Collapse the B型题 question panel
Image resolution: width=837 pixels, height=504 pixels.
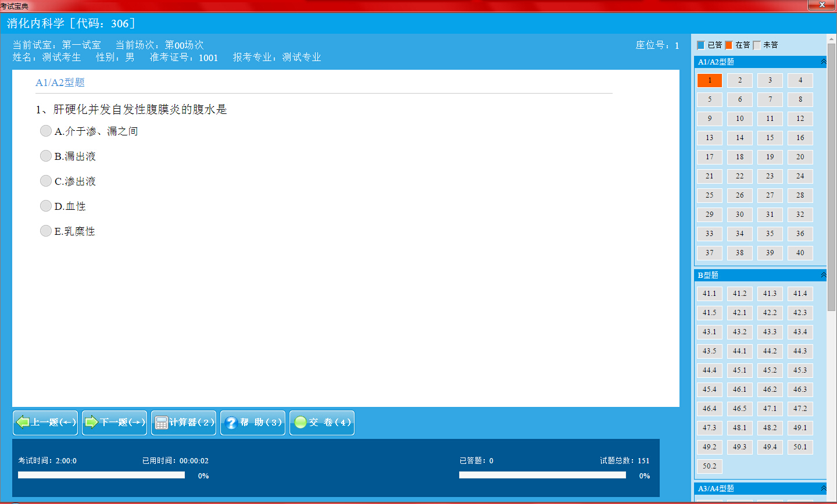pos(823,275)
